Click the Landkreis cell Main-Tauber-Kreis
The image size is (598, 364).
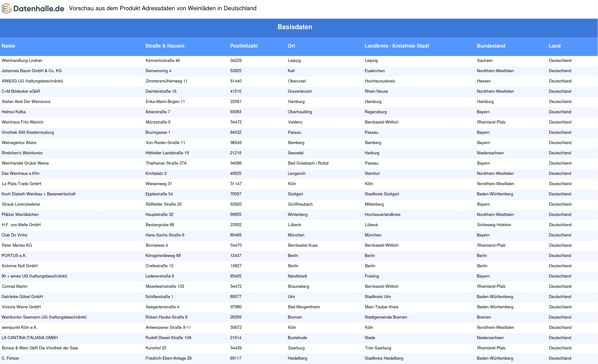(x=382, y=307)
